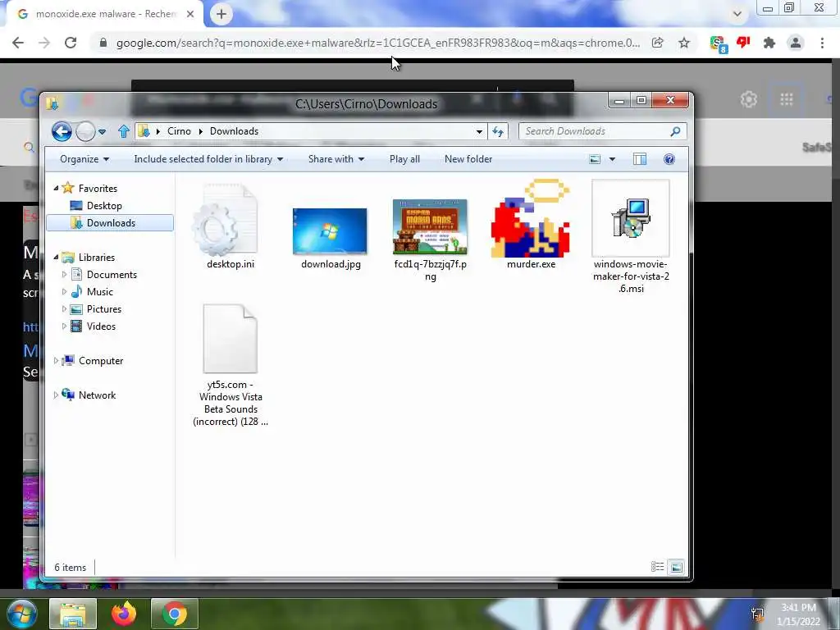The image size is (840, 630).
Task: Open the Share with menu
Action: click(336, 159)
